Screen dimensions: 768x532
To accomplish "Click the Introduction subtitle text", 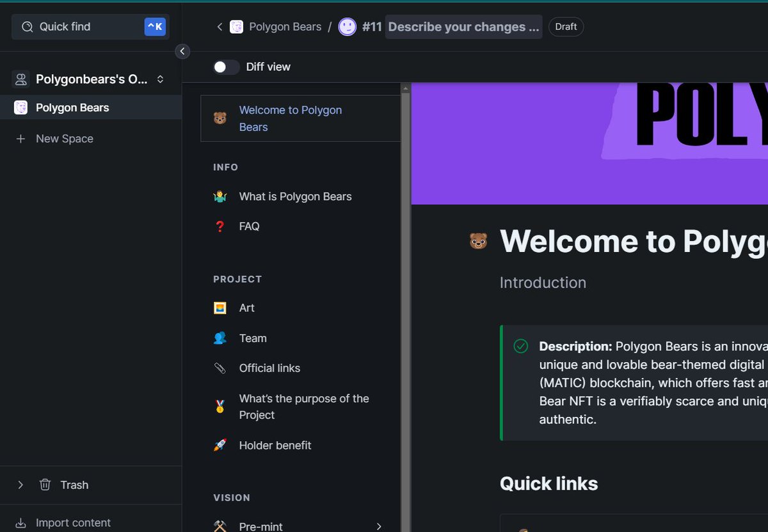I will point(543,283).
